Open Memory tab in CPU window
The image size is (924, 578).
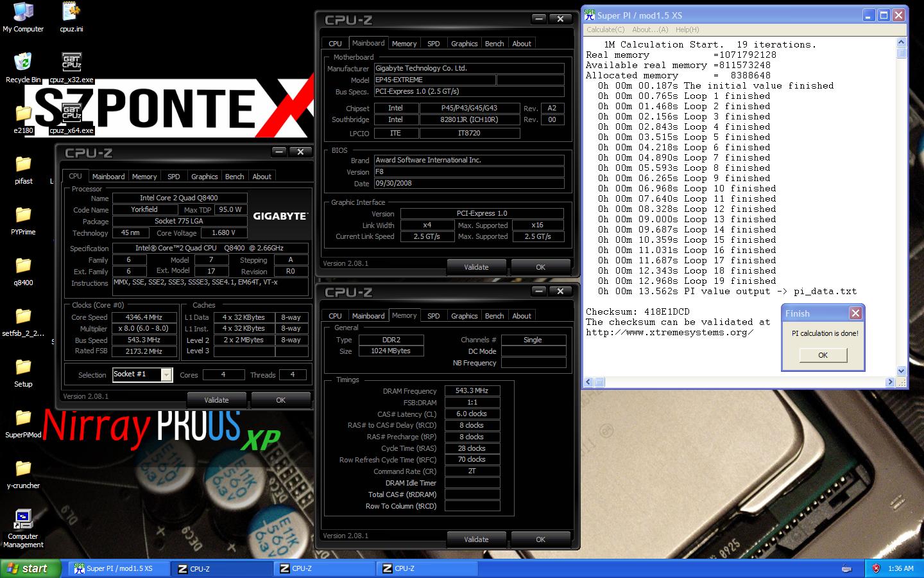(144, 177)
